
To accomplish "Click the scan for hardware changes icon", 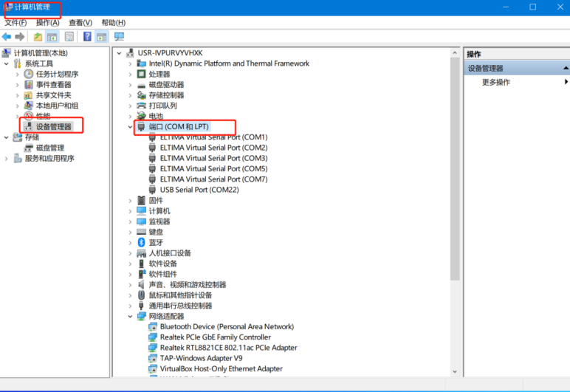I will [119, 37].
